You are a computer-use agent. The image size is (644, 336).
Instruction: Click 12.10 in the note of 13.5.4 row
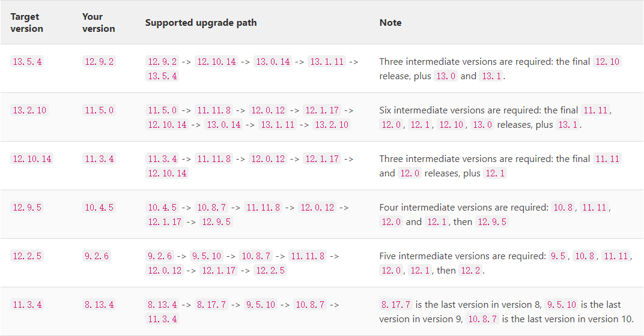tap(607, 62)
